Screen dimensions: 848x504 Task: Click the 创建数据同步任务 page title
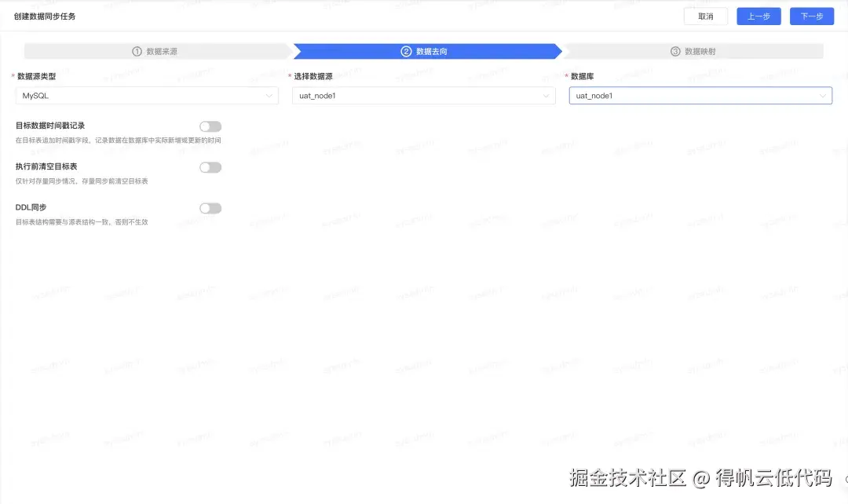click(x=45, y=15)
